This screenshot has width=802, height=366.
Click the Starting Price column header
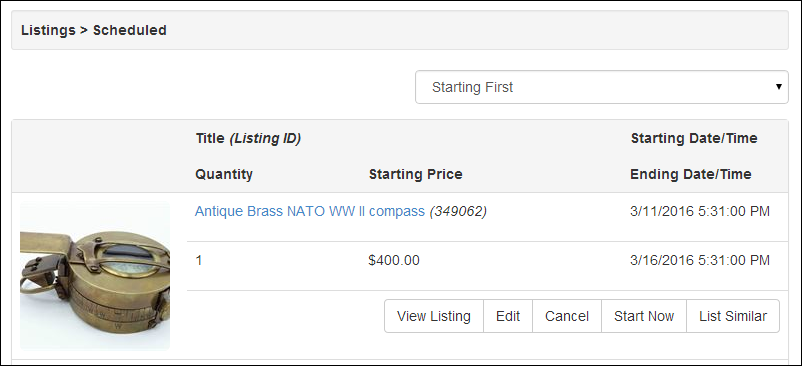pos(416,174)
